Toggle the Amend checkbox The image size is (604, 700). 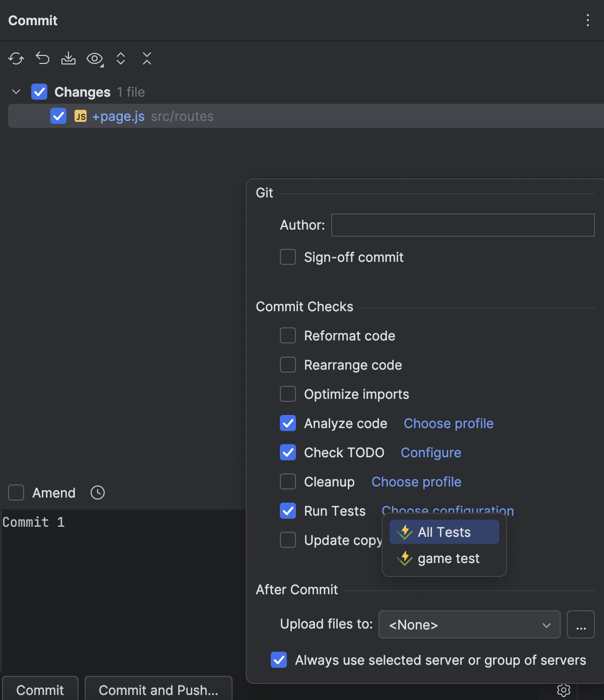click(16, 493)
